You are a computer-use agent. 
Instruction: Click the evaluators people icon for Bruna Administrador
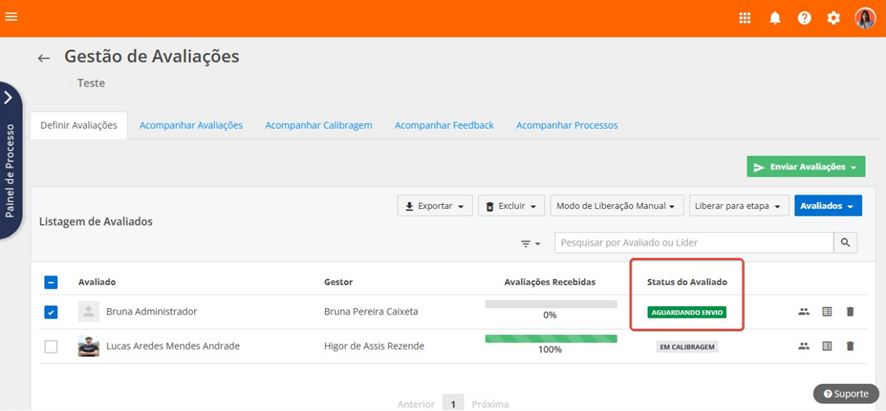pos(803,312)
